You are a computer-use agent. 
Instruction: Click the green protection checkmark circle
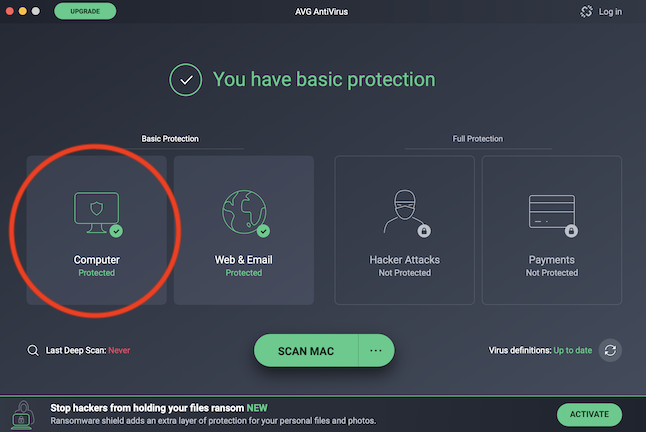(x=185, y=80)
